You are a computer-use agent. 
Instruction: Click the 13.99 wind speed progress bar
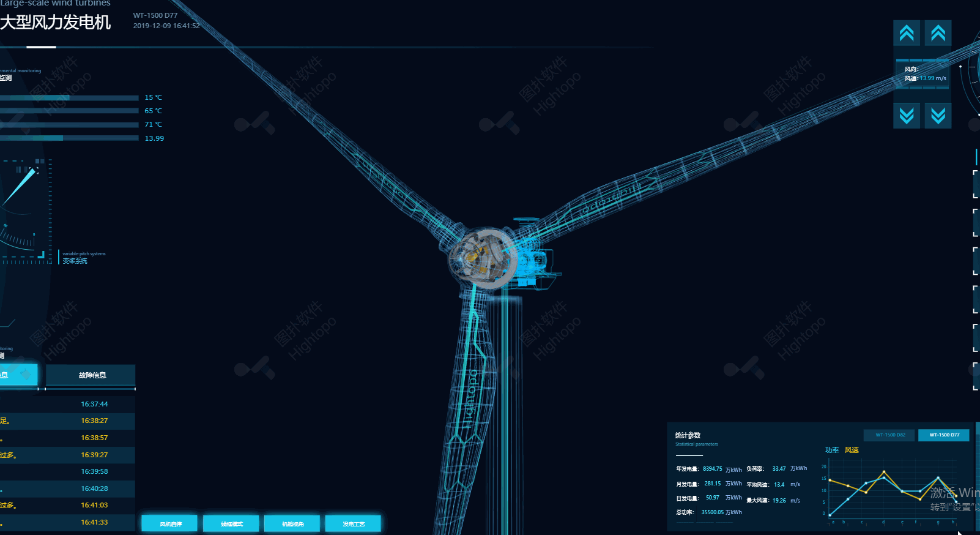(69, 138)
